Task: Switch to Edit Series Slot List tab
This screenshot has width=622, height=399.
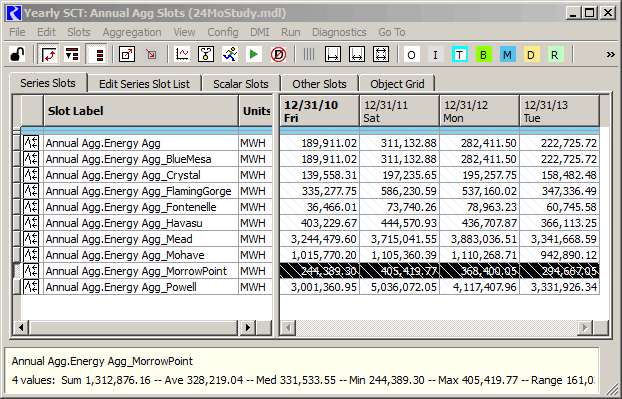Action: click(144, 84)
